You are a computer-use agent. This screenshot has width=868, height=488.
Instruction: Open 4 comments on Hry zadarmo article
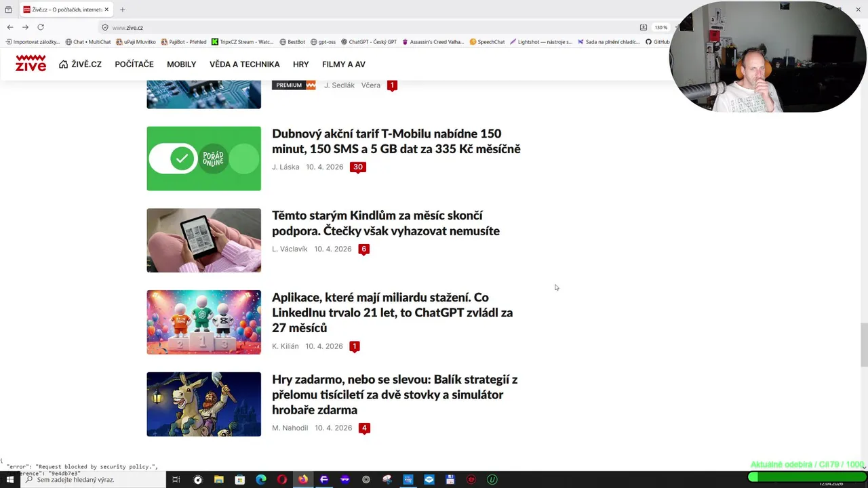(x=364, y=428)
